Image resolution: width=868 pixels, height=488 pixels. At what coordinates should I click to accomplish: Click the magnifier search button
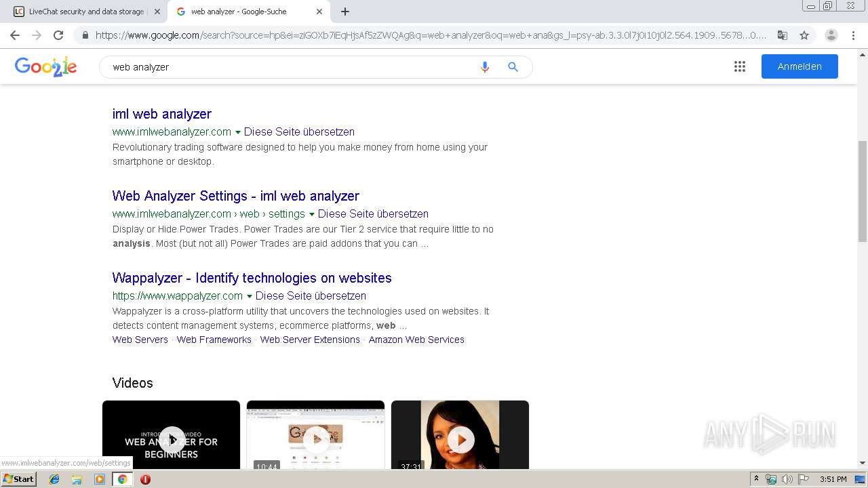(x=513, y=67)
